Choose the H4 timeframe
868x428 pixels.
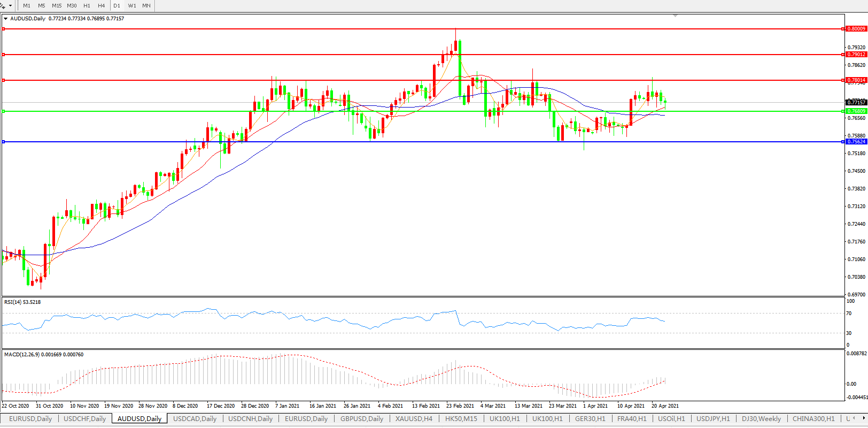102,6
